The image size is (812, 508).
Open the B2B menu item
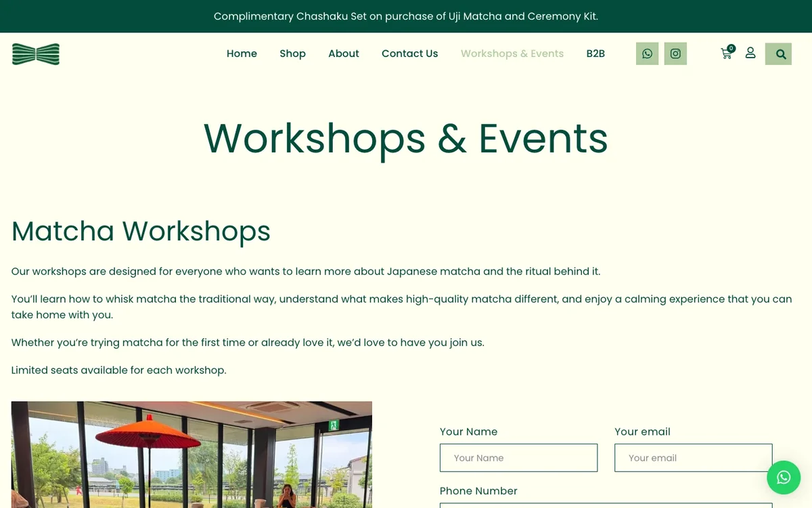click(x=595, y=54)
